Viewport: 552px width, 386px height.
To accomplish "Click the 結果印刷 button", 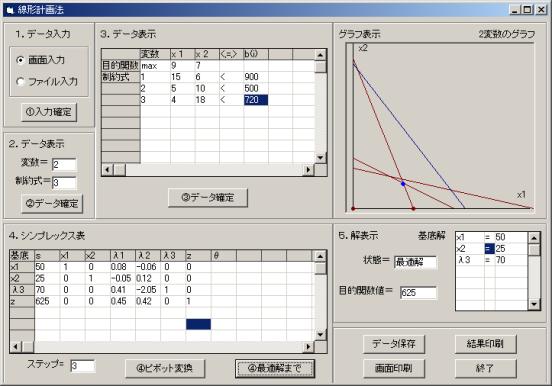I will (485, 344).
